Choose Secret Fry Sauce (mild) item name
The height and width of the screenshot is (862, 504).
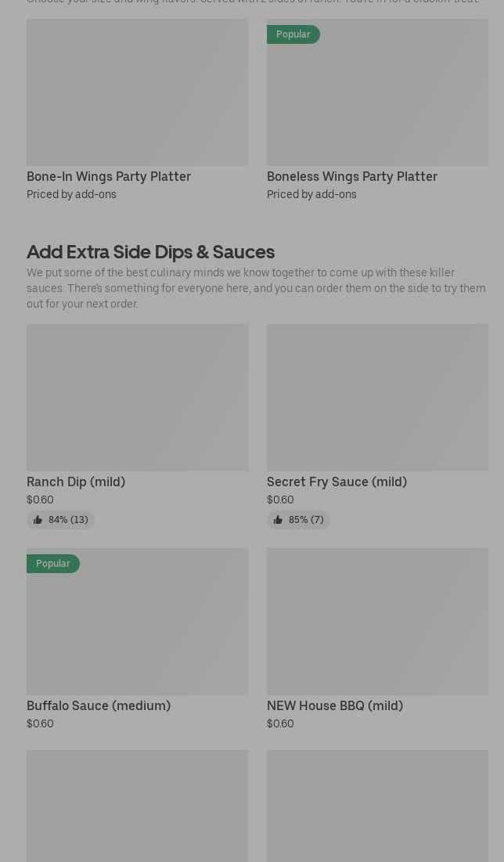(x=337, y=481)
